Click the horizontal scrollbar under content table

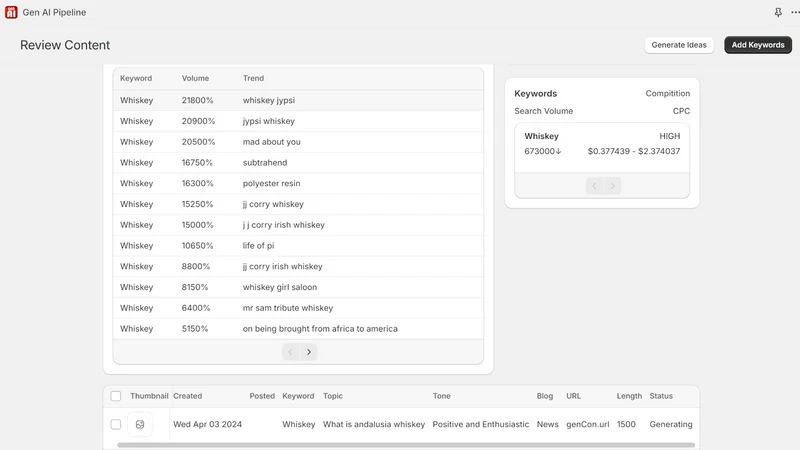point(406,445)
